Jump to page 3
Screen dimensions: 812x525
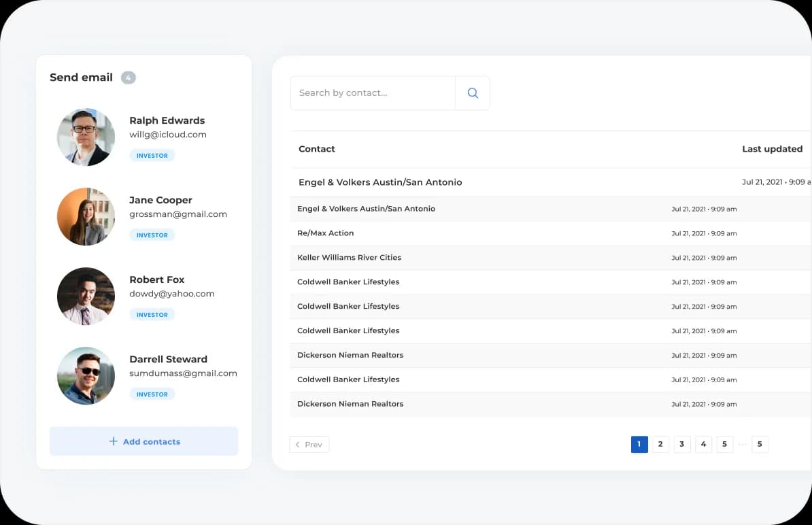(x=681, y=445)
